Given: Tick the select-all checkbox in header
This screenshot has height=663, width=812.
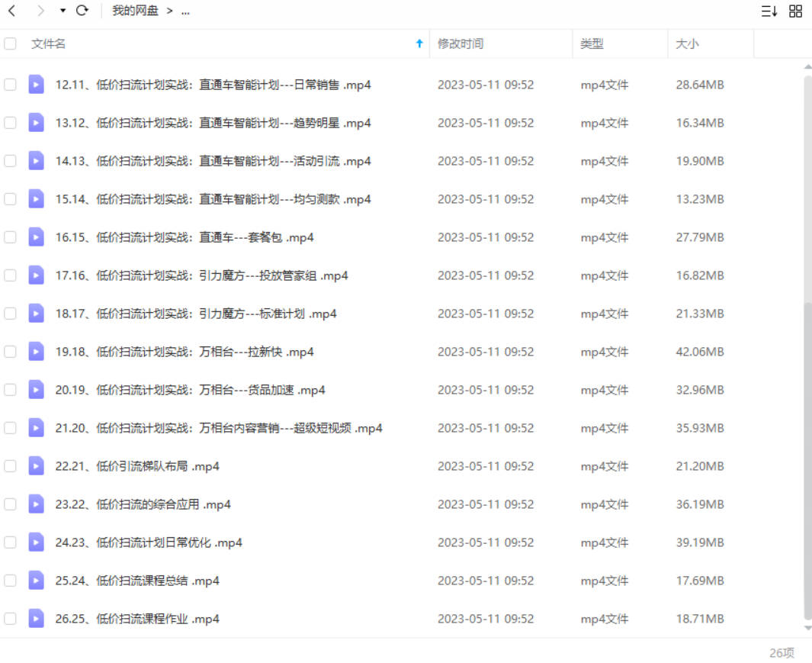Looking at the screenshot, I should 10,43.
